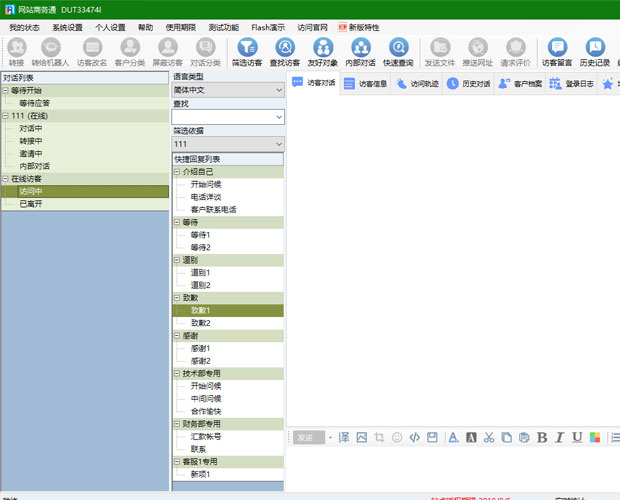Click the emoji smiley icon in editor
Screen dimensions: 620x500
pos(397,437)
